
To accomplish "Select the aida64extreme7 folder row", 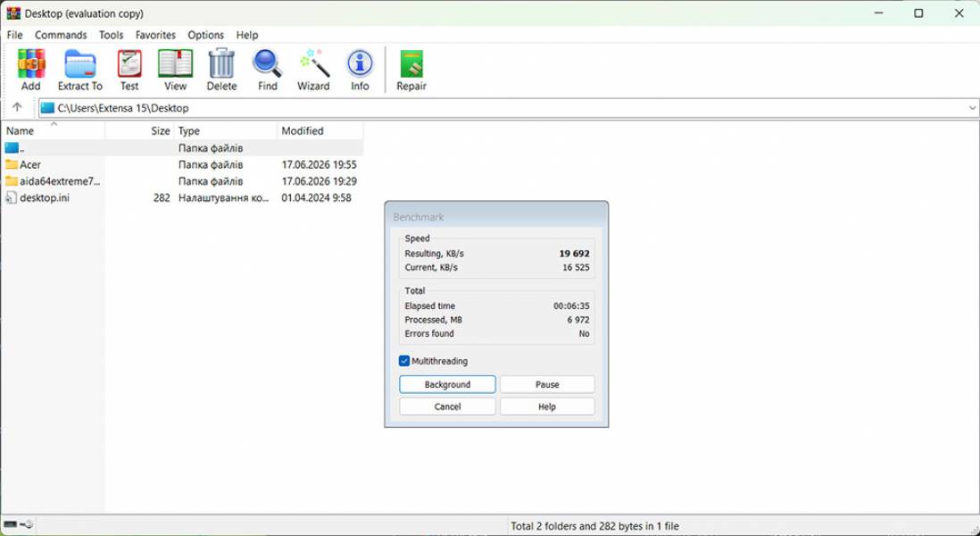I will [182, 181].
